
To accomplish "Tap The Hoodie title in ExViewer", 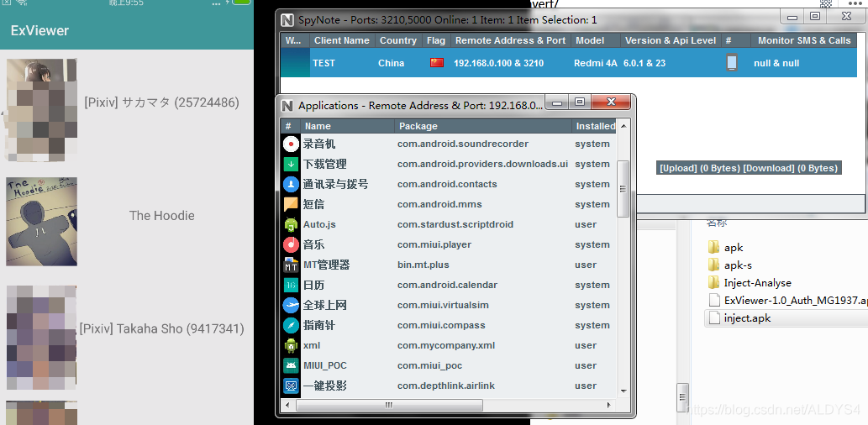I will point(161,216).
